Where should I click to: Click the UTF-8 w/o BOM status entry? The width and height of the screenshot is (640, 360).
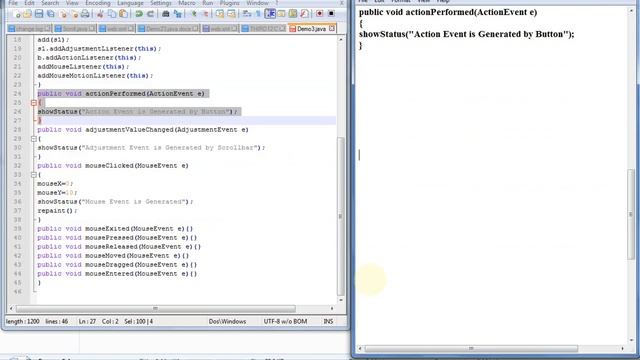click(285, 321)
